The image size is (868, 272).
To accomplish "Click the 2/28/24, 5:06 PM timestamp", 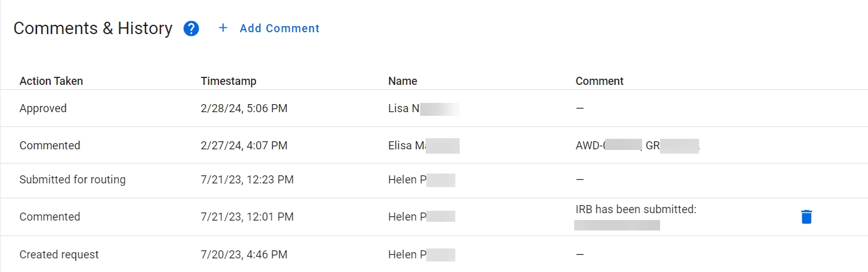I will click(244, 108).
